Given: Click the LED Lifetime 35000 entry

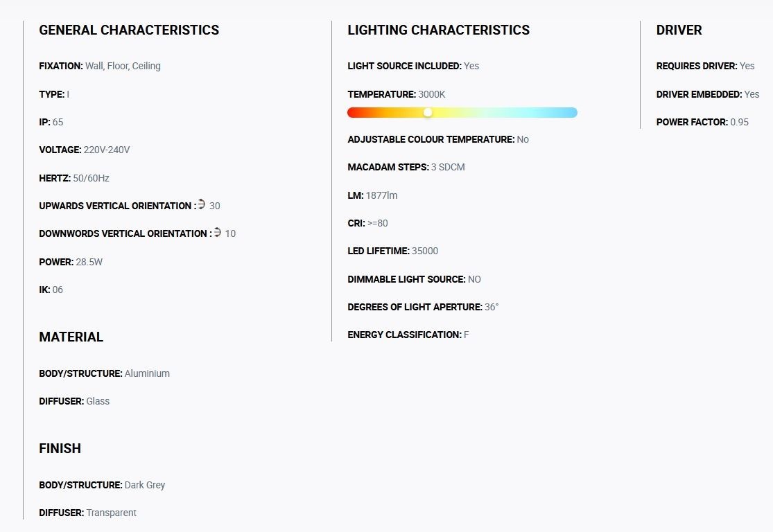Looking at the screenshot, I should 393,251.
